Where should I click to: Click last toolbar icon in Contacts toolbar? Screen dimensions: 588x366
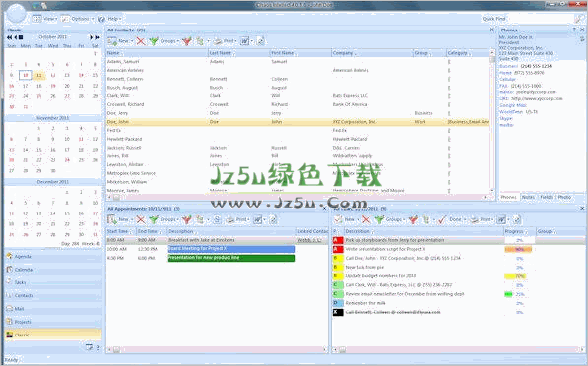click(260, 41)
